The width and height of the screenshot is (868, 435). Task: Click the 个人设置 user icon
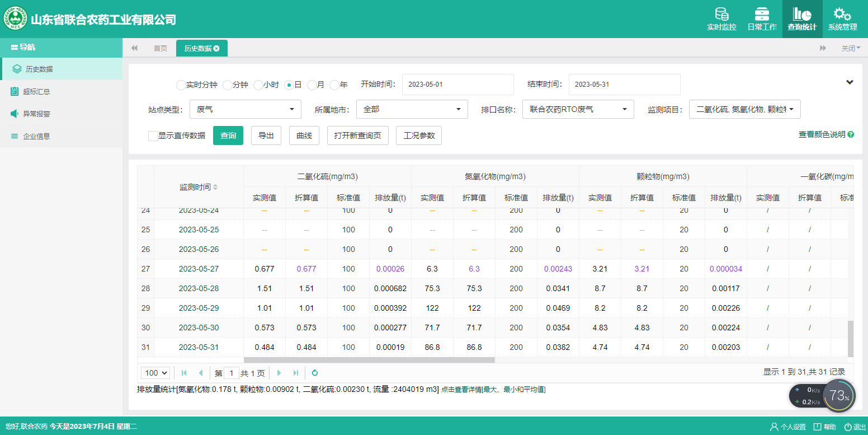(774, 427)
